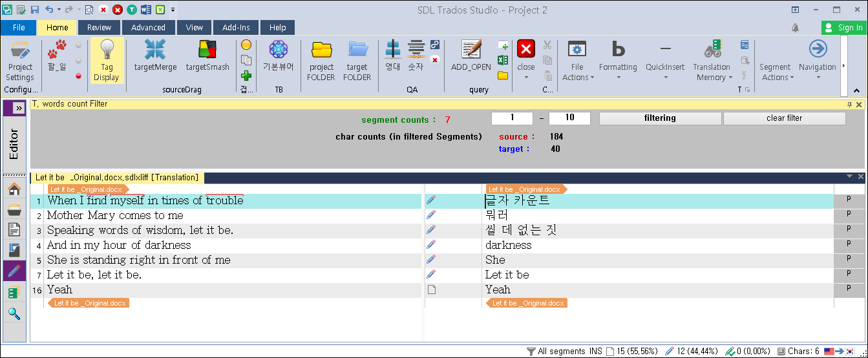
Task: Run the targetSmash command
Action: [x=207, y=56]
